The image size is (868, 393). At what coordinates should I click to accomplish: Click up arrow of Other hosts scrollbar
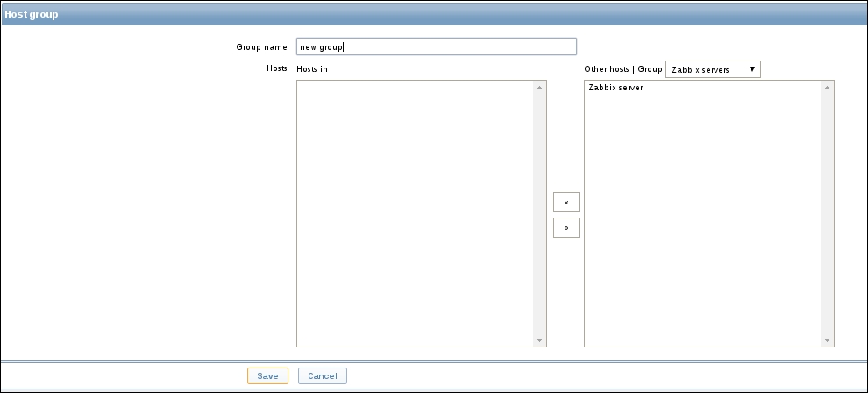click(827, 88)
